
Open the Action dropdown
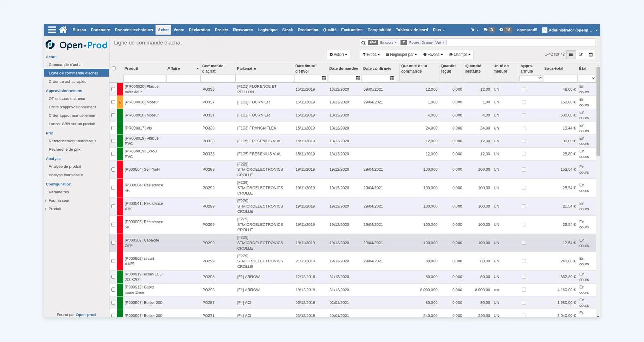338,55
